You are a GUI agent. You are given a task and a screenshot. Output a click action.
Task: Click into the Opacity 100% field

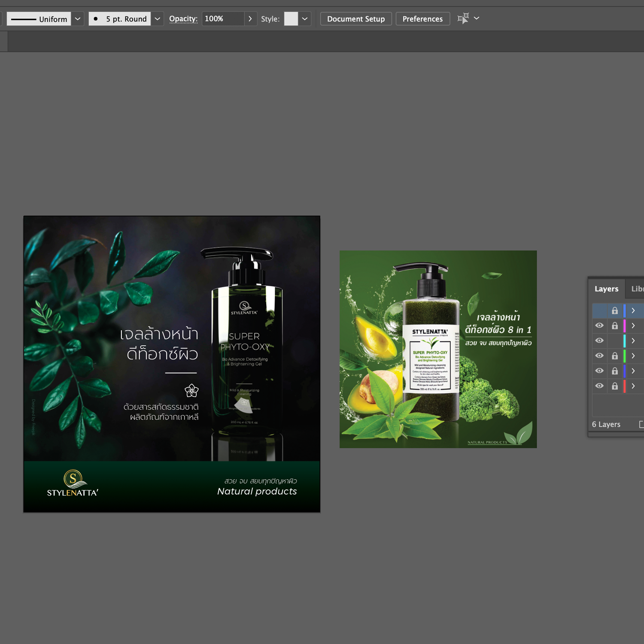(223, 19)
